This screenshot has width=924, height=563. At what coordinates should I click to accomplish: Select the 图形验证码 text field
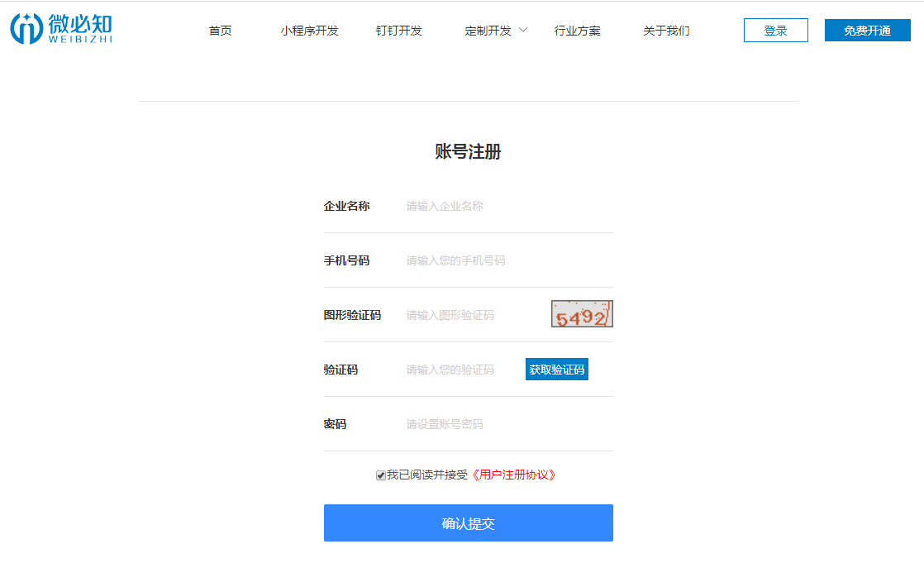click(x=473, y=315)
